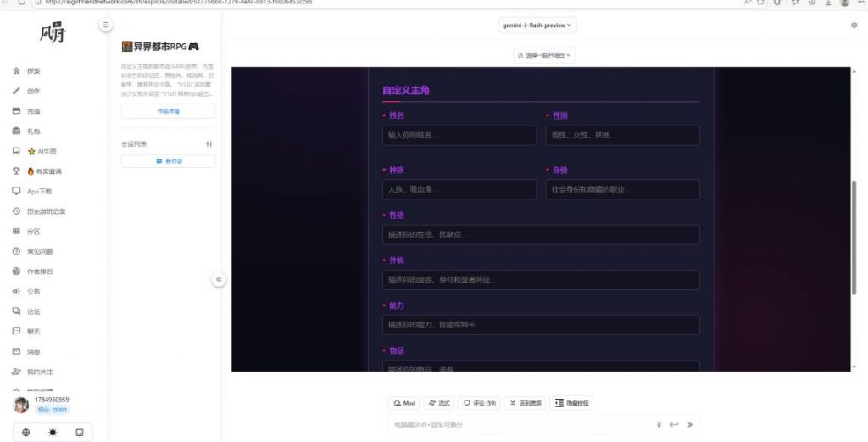Screen dimensions: 868x442
Task: Start a new chat with 新对话
Action: tap(168, 161)
